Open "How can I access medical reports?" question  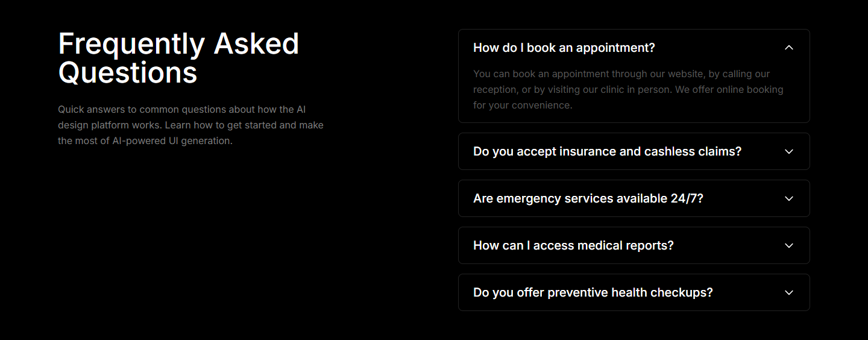click(x=573, y=245)
